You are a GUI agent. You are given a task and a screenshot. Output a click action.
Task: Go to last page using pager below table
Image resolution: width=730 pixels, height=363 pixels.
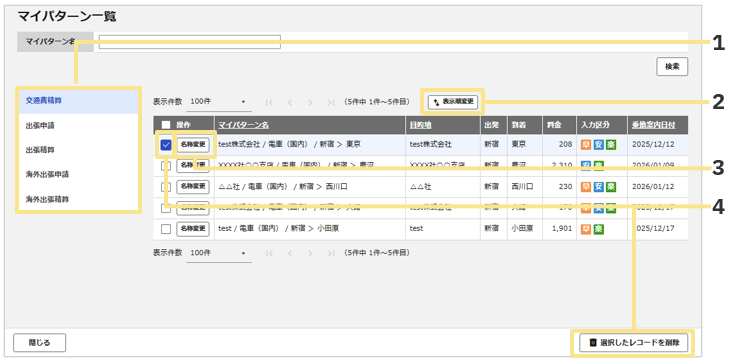(331, 253)
